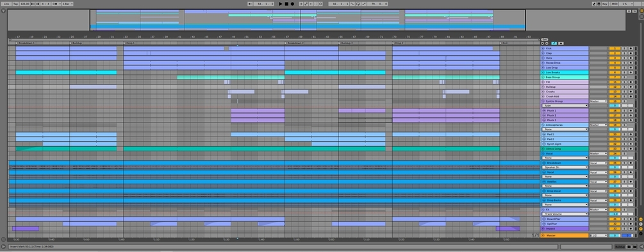Screen dimensions: 644x252
Task: Open Synths Group output Master dropdown
Action: click(599, 101)
